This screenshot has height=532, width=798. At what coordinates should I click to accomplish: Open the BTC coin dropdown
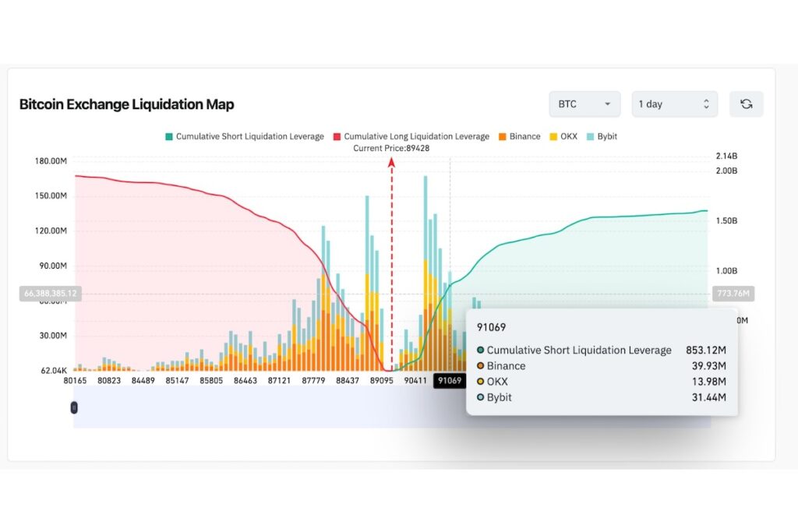(584, 104)
